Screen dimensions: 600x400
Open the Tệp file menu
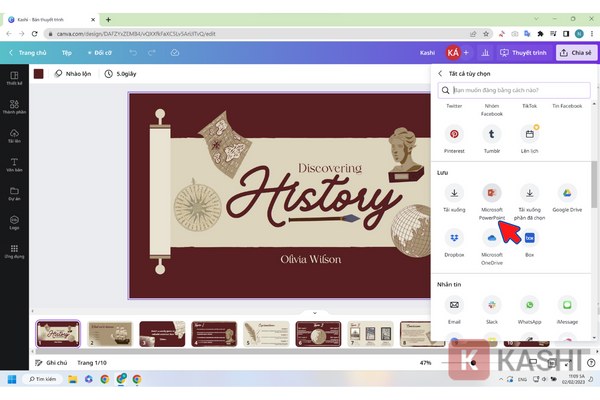coord(67,52)
